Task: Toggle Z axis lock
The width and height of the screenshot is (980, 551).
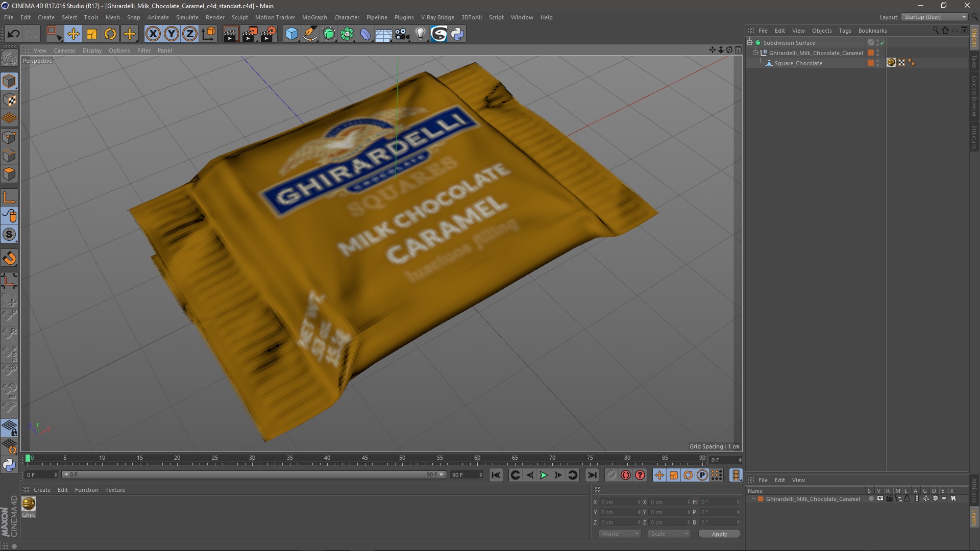Action: [190, 34]
